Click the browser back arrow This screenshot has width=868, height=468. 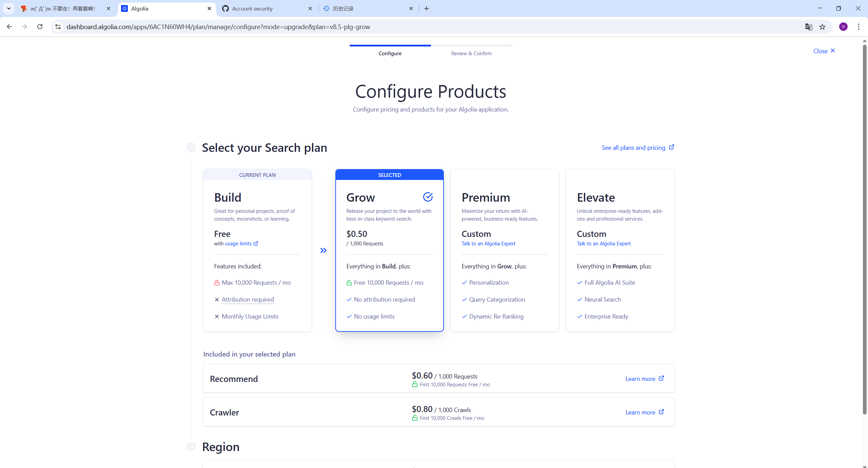pos(9,27)
